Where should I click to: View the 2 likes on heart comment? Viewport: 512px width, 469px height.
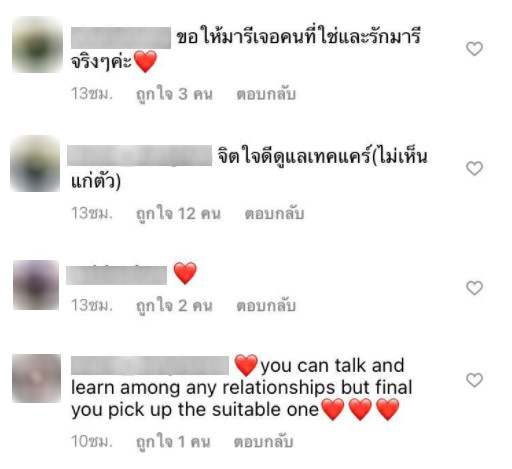click(x=174, y=306)
